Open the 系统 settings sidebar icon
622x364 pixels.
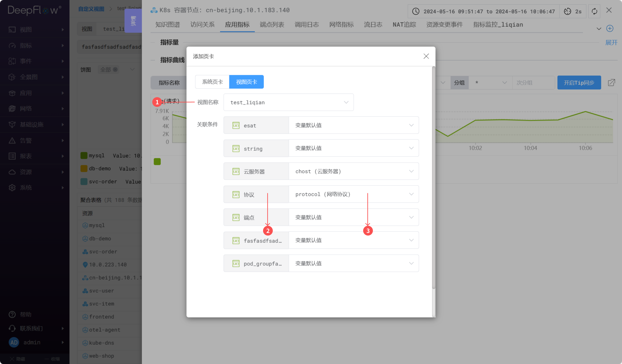pos(12,188)
